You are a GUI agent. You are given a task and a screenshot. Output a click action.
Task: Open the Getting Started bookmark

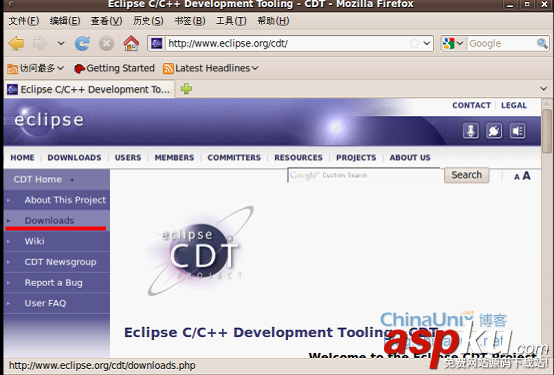(x=114, y=68)
